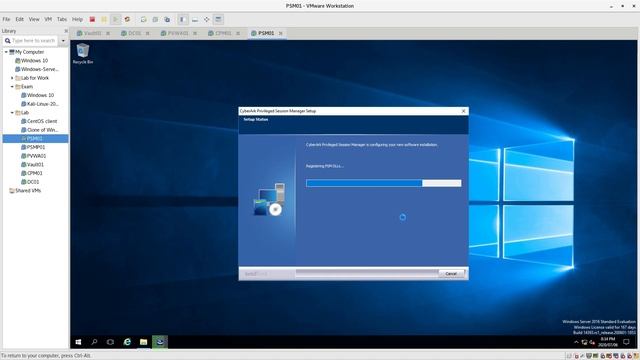Image resolution: width=640 pixels, height=360 pixels.
Task: Click the Restart guest toolbar icon
Action: [x=127, y=19]
